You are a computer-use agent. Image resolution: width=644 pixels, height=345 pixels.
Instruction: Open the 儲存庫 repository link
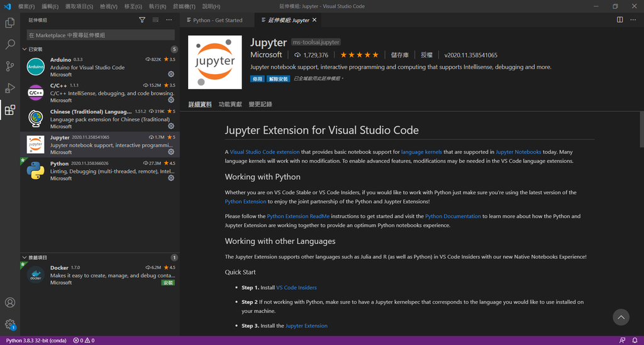399,55
